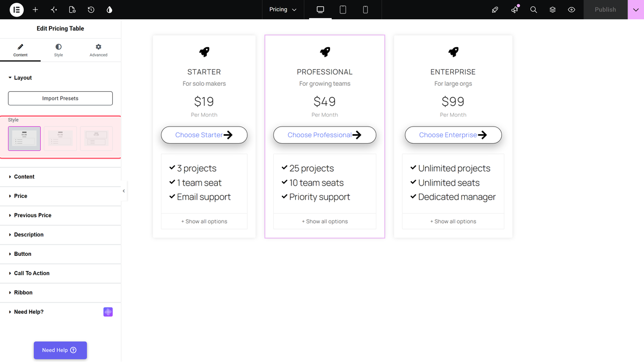644x362 pixels.
Task: Switch to the Style tab
Action: (x=58, y=50)
